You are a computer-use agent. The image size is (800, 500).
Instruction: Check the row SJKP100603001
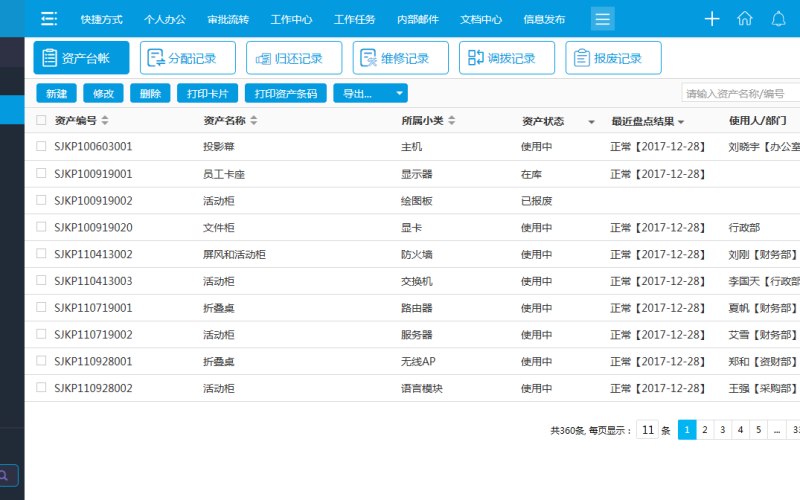[x=41, y=146]
